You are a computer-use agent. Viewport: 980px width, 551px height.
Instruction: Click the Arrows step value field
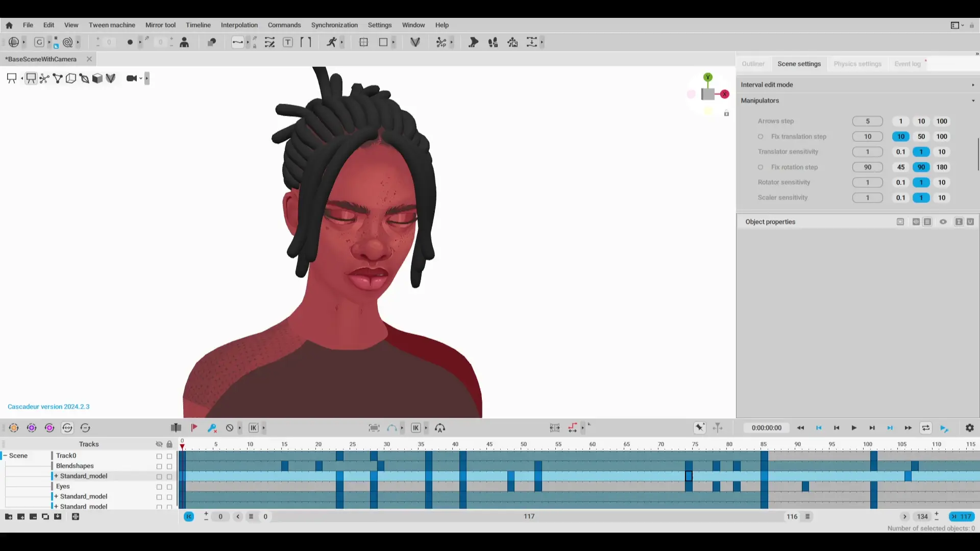point(868,121)
